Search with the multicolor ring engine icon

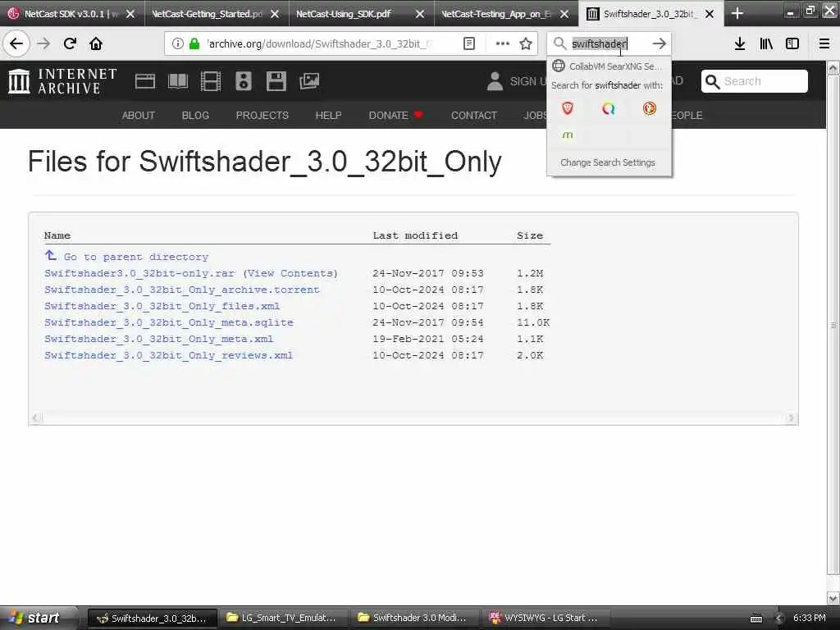pos(608,109)
